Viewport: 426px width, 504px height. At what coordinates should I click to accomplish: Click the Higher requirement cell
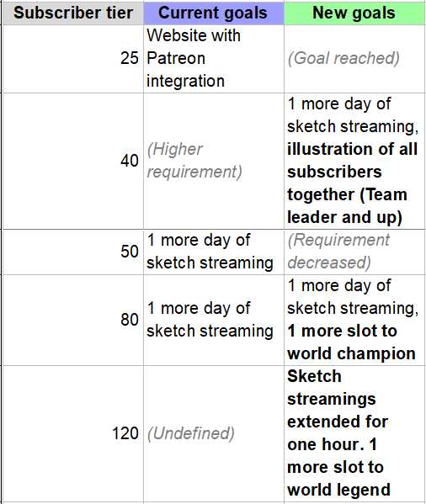click(x=214, y=161)
